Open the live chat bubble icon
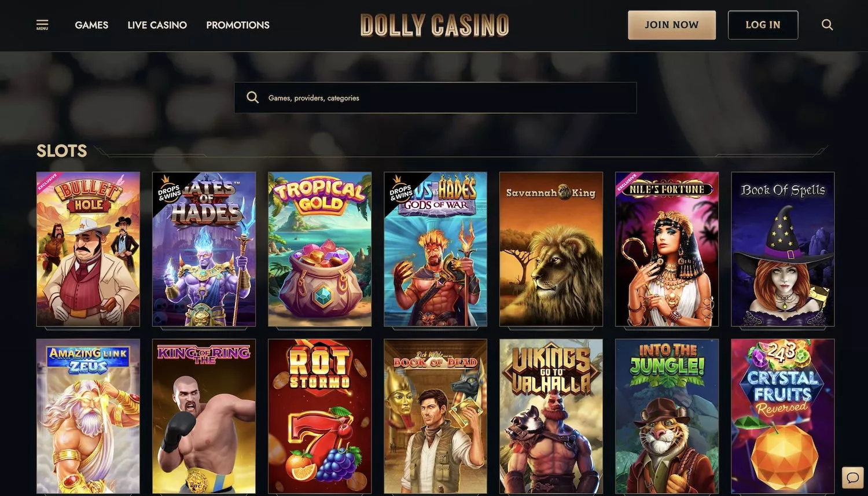The width and height of the screenshot is (868, 496). (x=852, y=477)
